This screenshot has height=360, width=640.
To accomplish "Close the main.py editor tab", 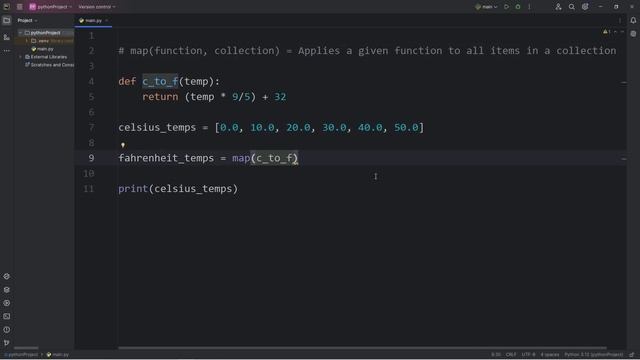I will click(107, 20).
